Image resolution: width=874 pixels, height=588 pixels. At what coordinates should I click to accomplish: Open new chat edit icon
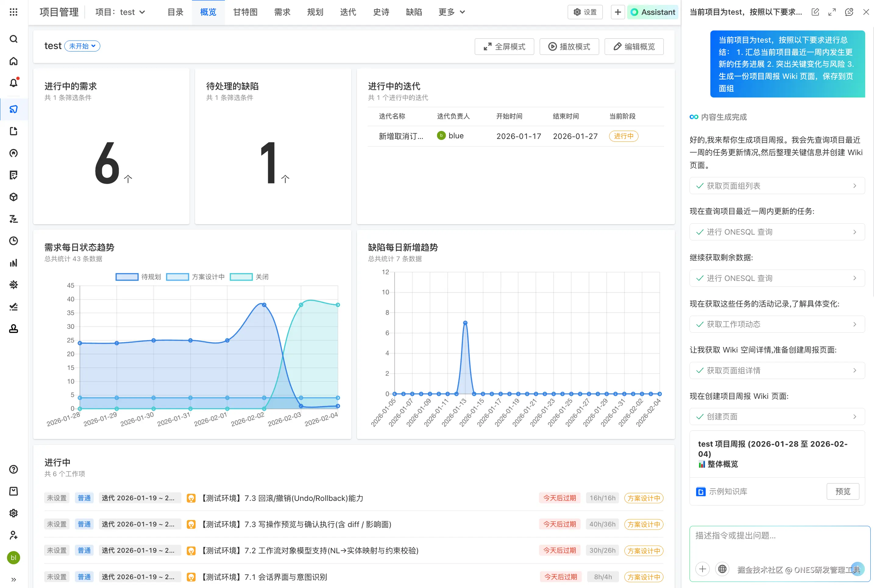(x=815, y=12)
